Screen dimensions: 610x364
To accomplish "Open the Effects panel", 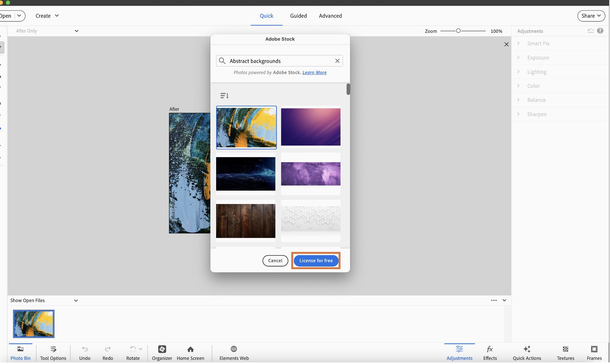I will pos(490,353).
